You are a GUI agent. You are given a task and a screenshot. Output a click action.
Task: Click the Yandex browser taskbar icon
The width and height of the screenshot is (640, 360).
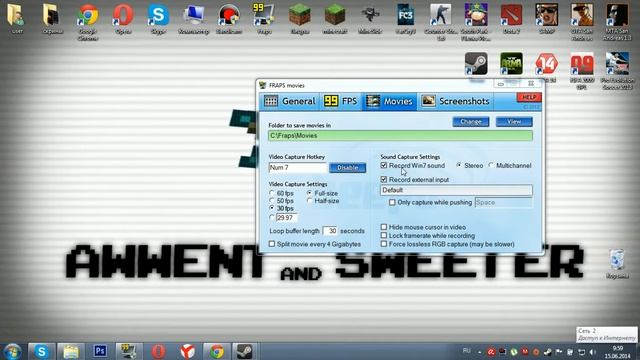point(188,351)
